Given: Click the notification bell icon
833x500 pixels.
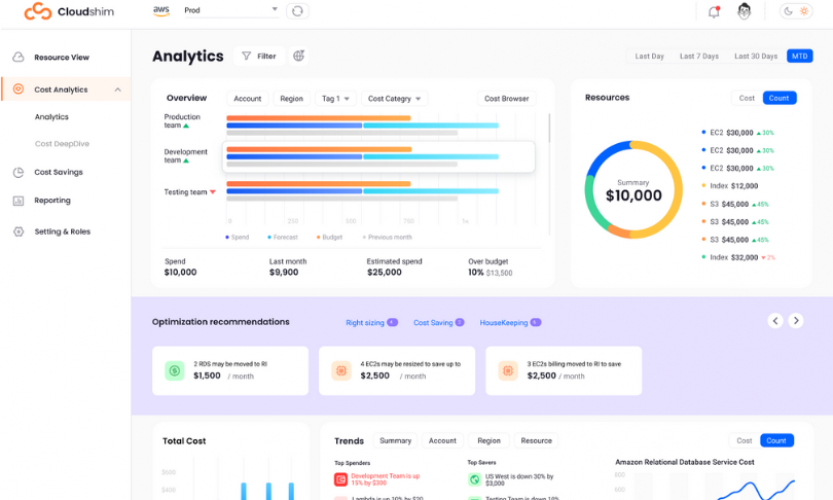Looking at the screenshot, I should [x=714, y=11].
